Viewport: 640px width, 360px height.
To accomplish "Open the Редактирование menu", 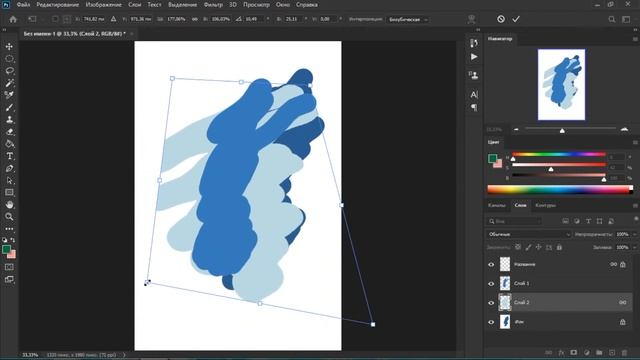I will tap(58, 5).
